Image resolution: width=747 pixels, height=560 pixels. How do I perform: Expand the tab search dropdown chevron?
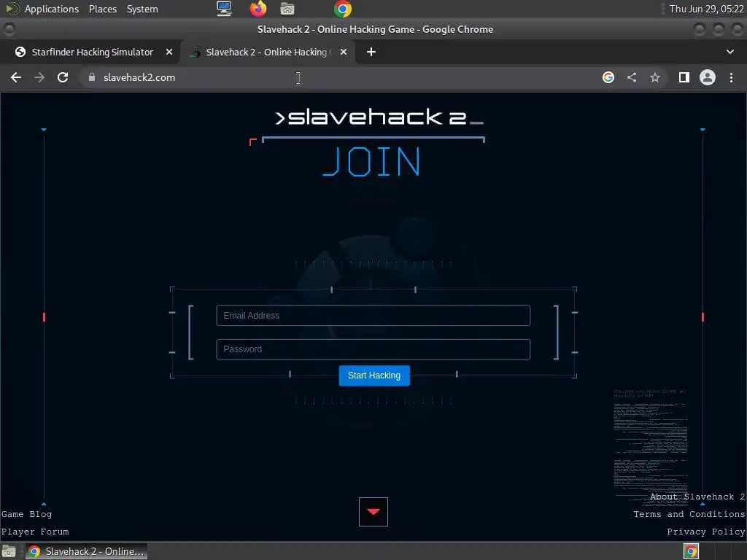tap(729, 52)
